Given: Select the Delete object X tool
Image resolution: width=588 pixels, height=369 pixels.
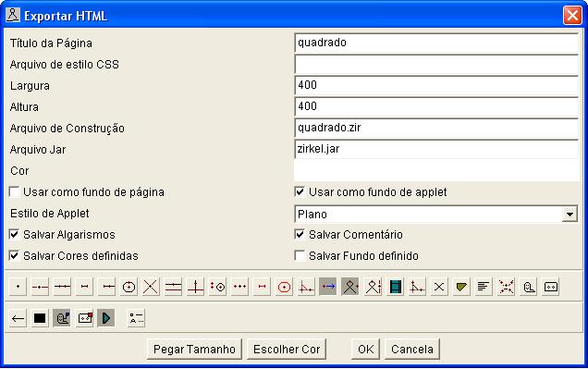Looking at the screenshot, I should [439, 288].
